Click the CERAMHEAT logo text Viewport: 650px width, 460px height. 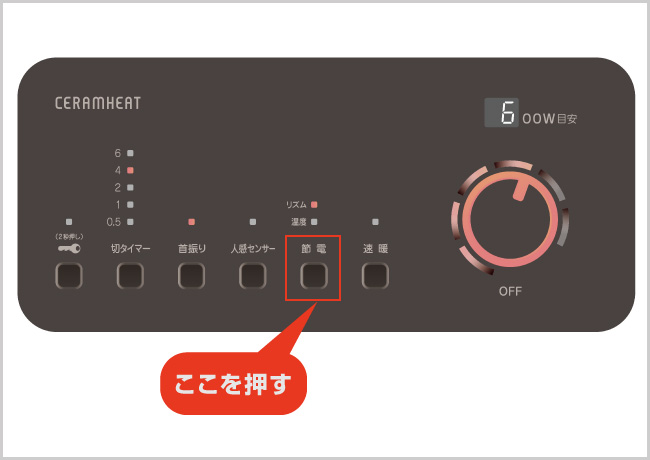pyautogui.click(x=98, y=103)
